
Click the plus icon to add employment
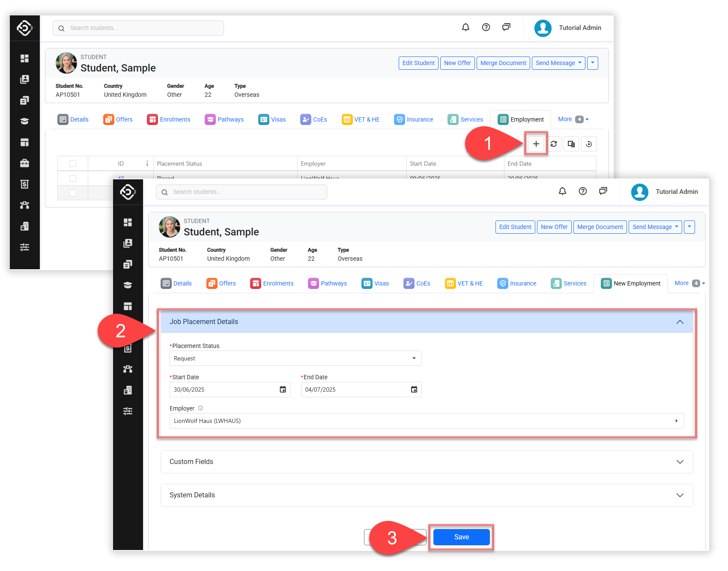[x=536, y=144]
